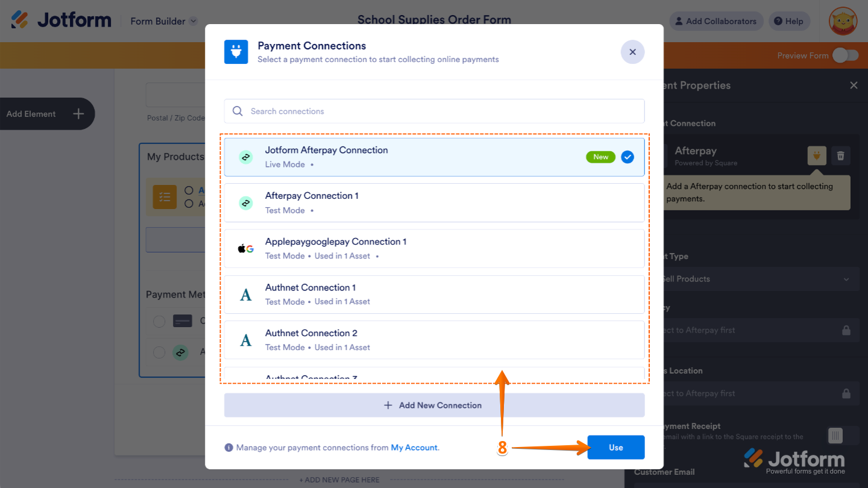
Task: Toggle the Preview Form switch
Action: coord(846,55)
